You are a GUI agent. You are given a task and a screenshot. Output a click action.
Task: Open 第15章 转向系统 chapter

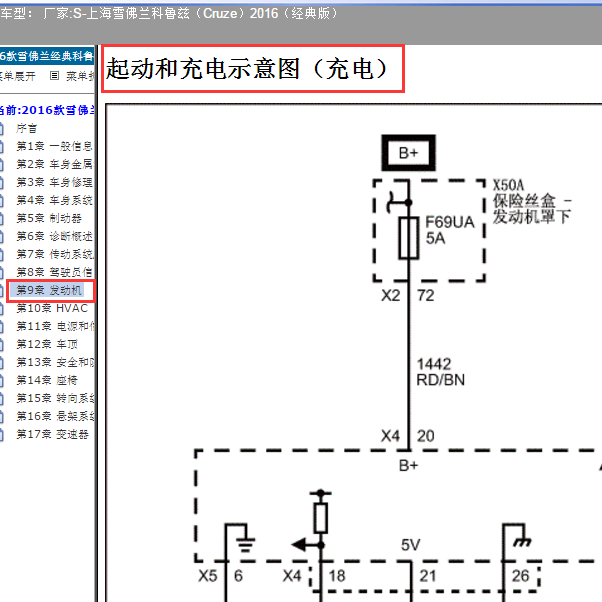55,399
